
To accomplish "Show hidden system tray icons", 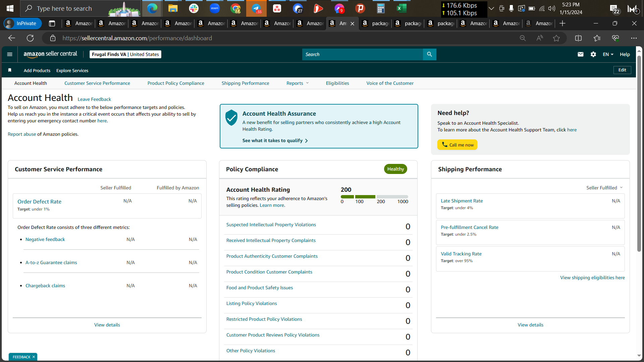I will pyautogui.click(x=491, y=8).
